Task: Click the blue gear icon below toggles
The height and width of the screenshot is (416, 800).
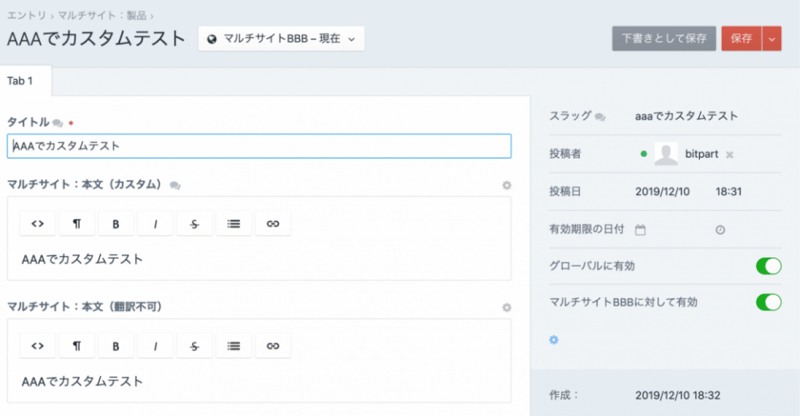Action: click(554, 340)
